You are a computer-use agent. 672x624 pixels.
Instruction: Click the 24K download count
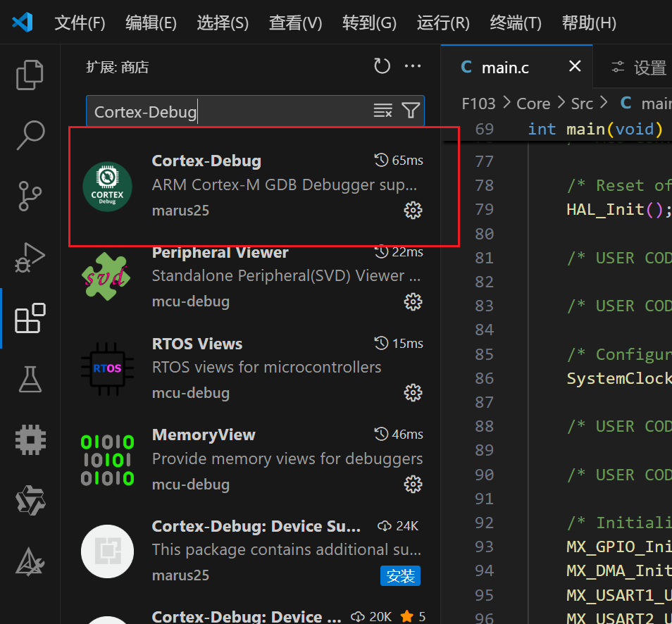click(x=398, y=526)
